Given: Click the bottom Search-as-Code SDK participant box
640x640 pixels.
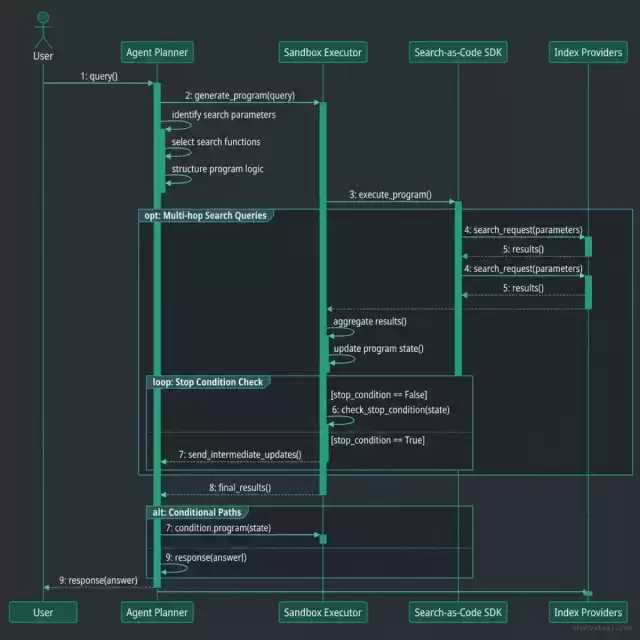Looking at the screenshot, I should pyautogui.click(x=458, y=612).
